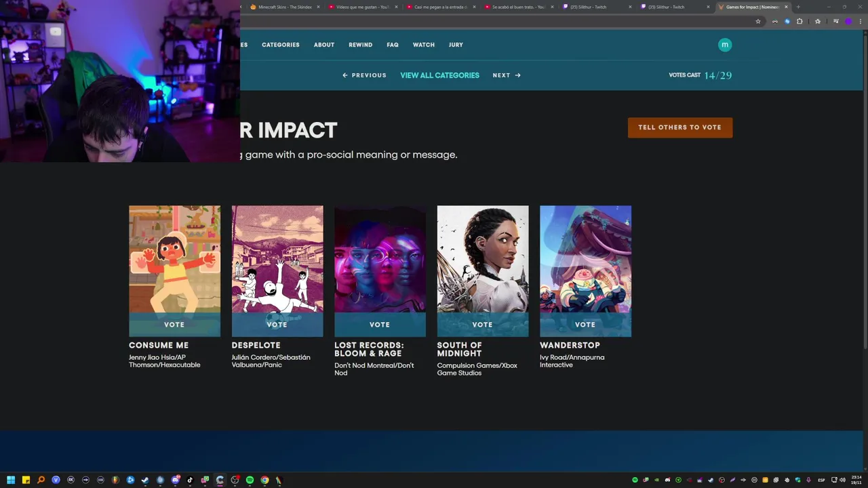This screenshot has width=868, height=488.
Task: Open Discord from the taskbar
Action: coord(175,480)
